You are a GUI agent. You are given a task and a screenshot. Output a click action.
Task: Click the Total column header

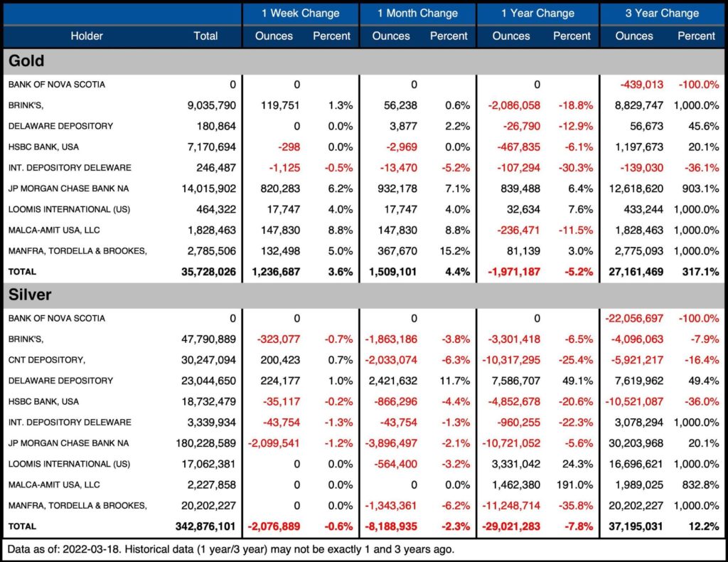[205, 36]
